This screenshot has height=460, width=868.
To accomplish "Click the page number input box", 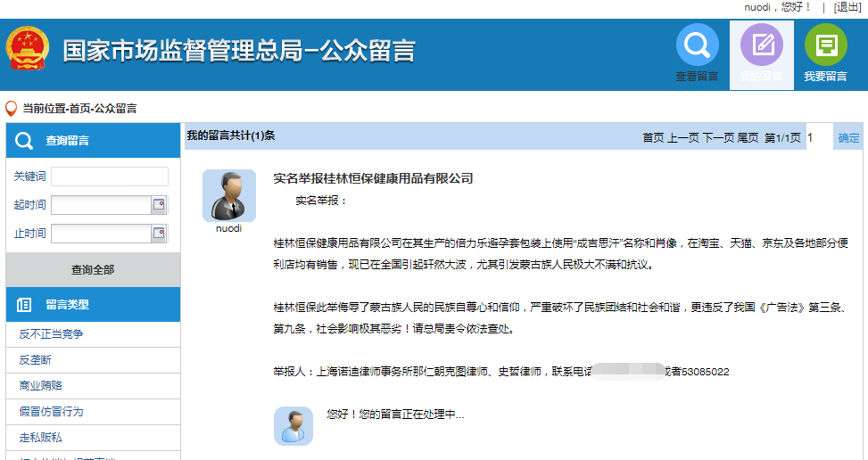I will coord(819,137).
